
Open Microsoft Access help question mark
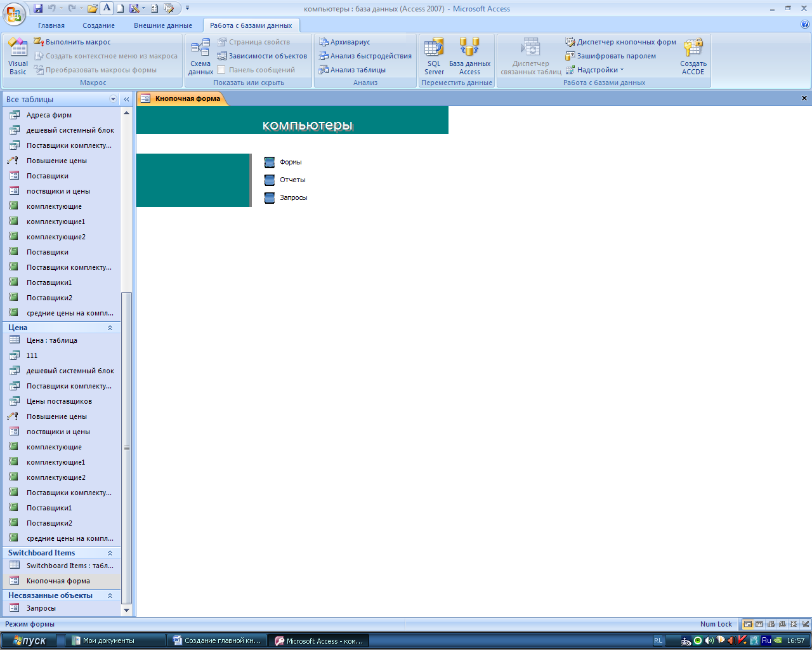coord(805,25)
